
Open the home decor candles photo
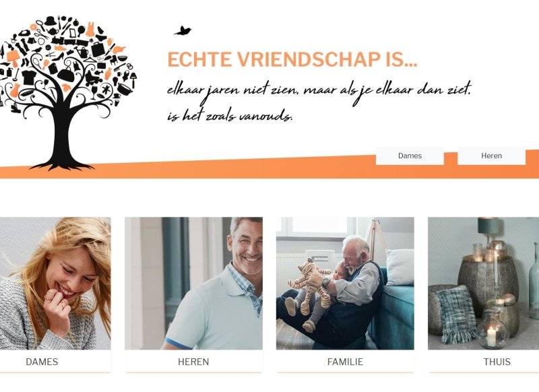(483, 284)
